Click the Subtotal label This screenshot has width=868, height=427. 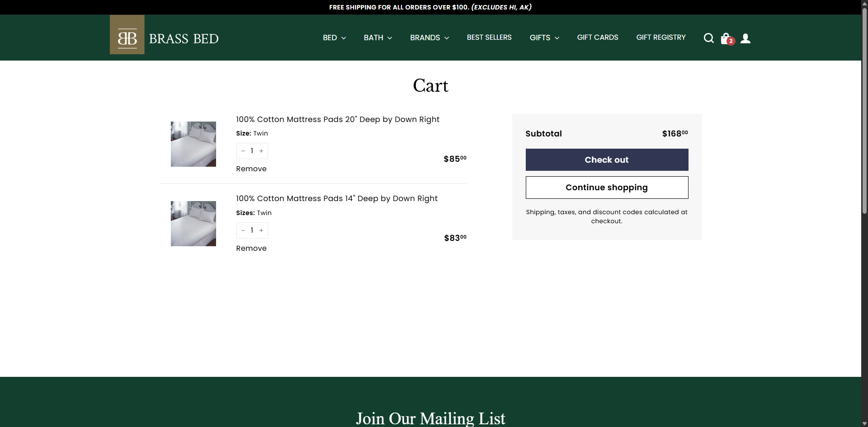(x=544, y=134)
